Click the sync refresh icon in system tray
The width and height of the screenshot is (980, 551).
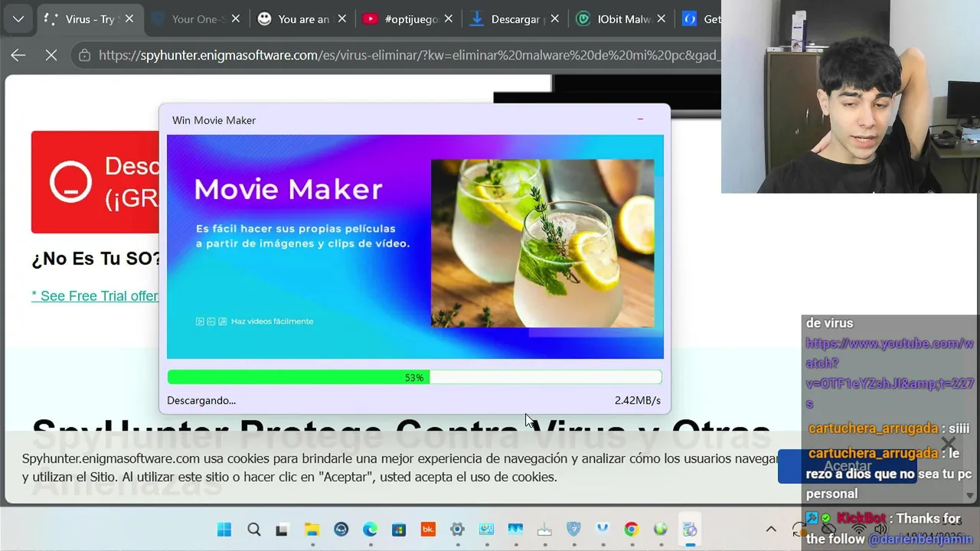pos(799,530)
